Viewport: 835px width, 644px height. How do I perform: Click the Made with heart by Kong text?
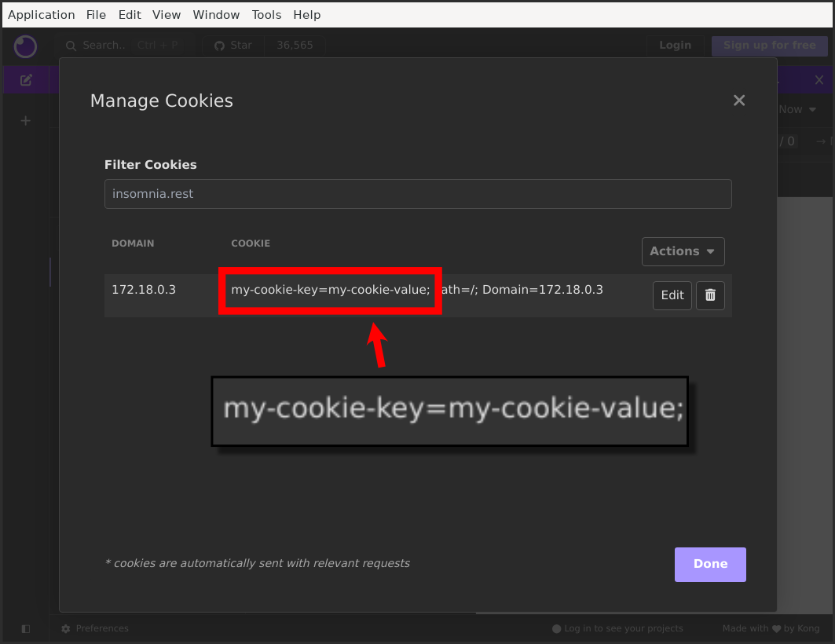pos(771,628)
